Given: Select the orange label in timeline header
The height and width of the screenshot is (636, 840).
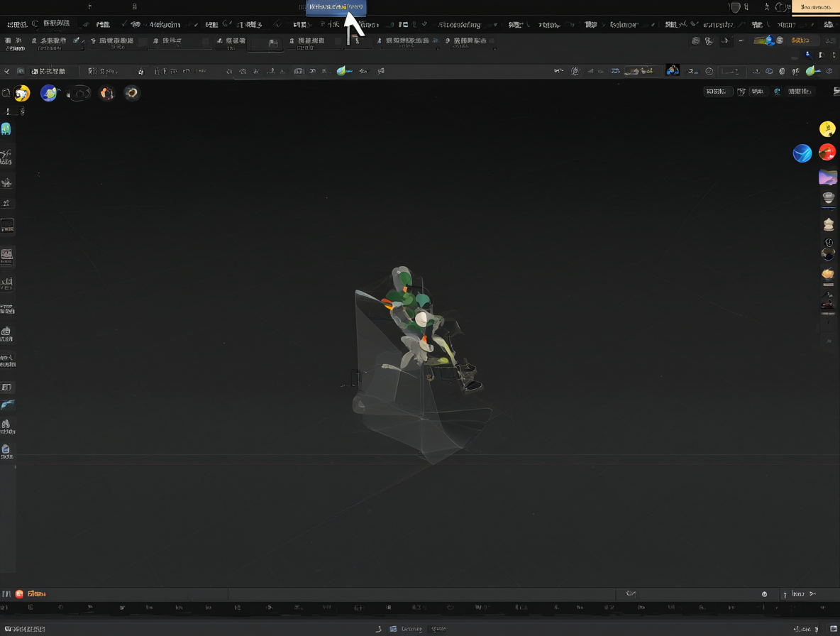Looking at the screenshot, I should (x=37, y=593).
